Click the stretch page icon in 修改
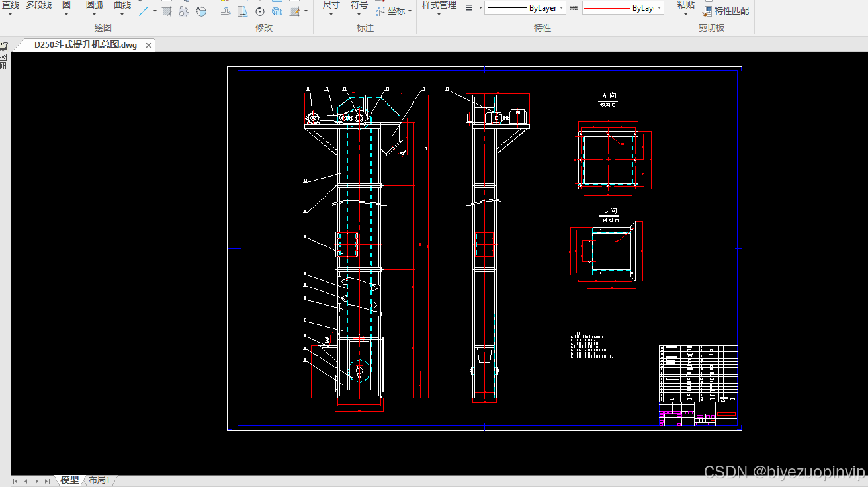 point(242,11)
